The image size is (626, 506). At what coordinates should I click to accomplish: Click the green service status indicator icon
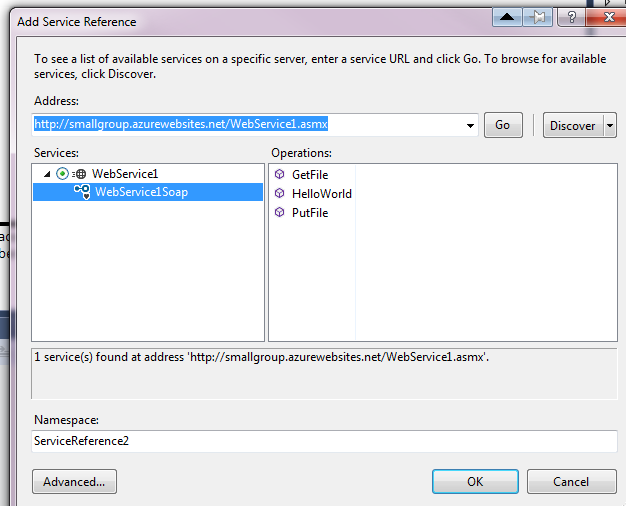pos(62,174)
